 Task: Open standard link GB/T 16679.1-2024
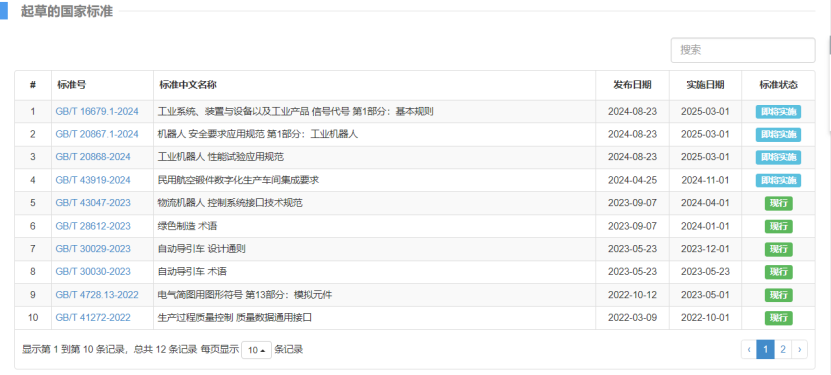point(97,112)
